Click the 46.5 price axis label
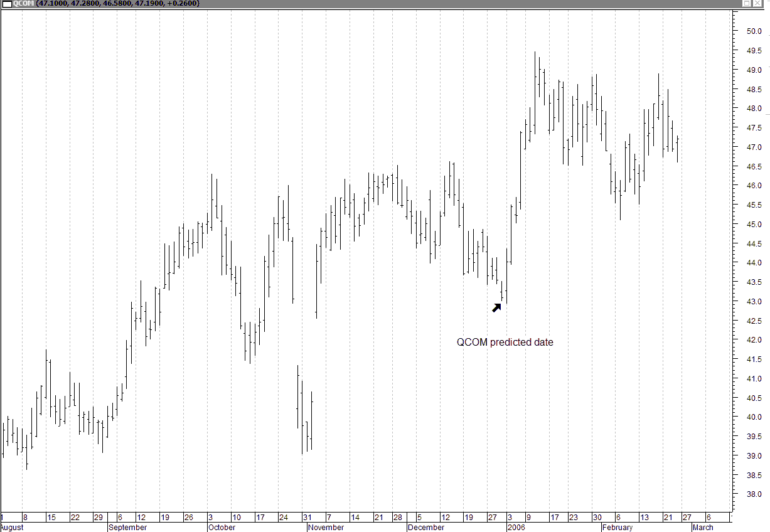Viewport: 770px width, 532px height. click(754, 167)
